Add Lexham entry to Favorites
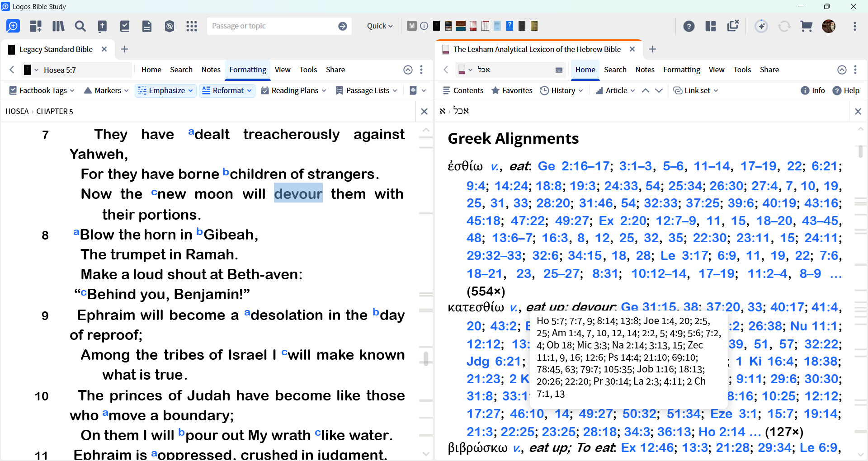 pos(512,90)
